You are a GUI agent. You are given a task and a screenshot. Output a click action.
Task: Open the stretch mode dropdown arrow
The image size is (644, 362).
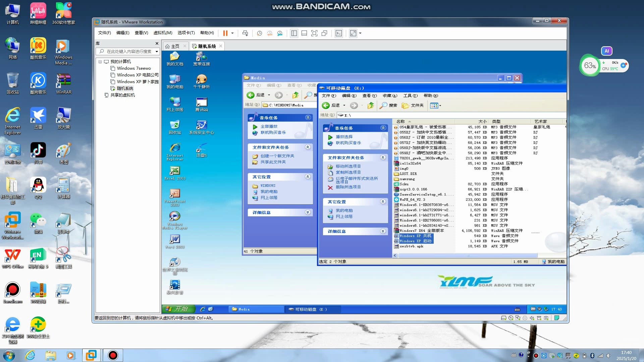(x=360, y=33)
